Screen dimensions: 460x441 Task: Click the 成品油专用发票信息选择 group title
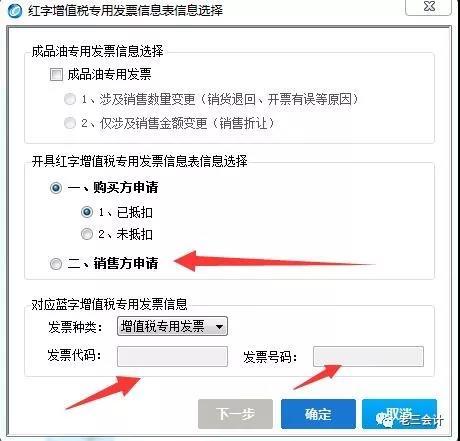pos(98,51)
